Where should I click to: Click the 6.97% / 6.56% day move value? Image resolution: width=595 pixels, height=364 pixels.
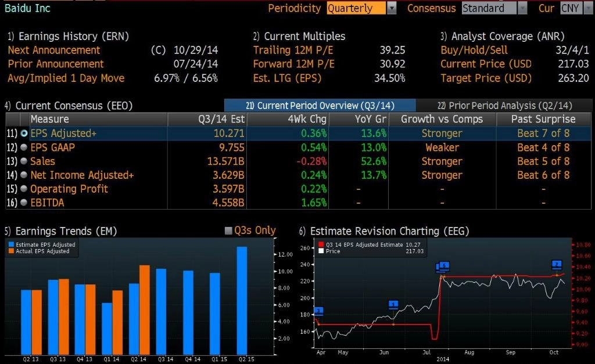click(186, 78)
